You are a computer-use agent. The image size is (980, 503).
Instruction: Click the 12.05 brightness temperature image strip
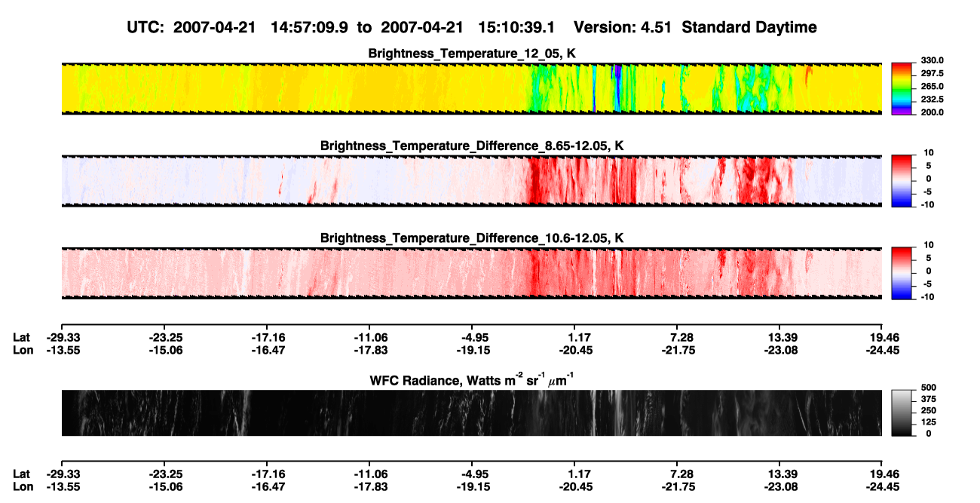tap(471, 88)
